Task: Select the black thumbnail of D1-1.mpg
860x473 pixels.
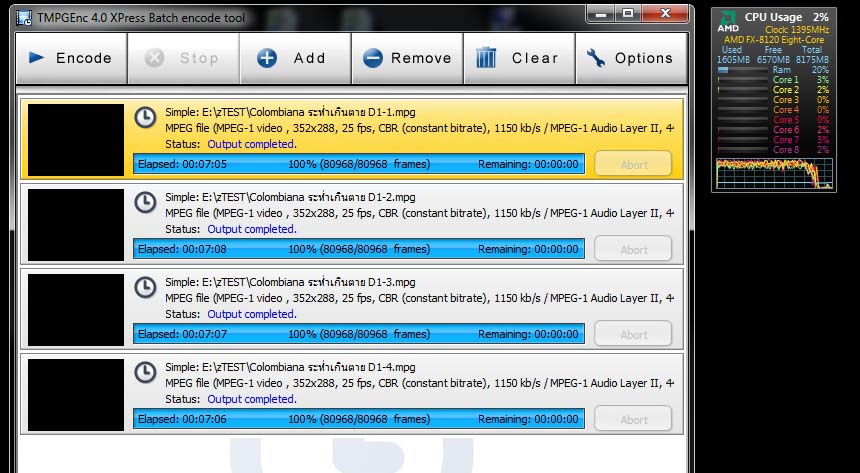Action: coord(76,140)
